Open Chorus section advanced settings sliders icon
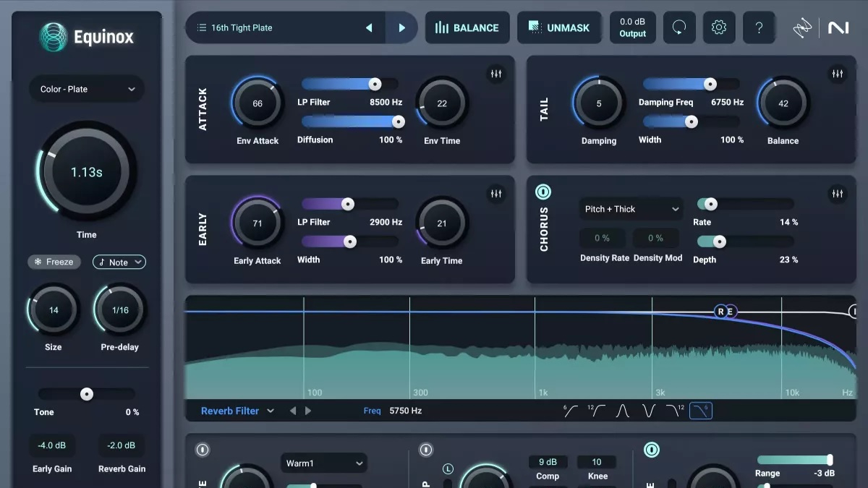868x488 pixels. (838, 194)
